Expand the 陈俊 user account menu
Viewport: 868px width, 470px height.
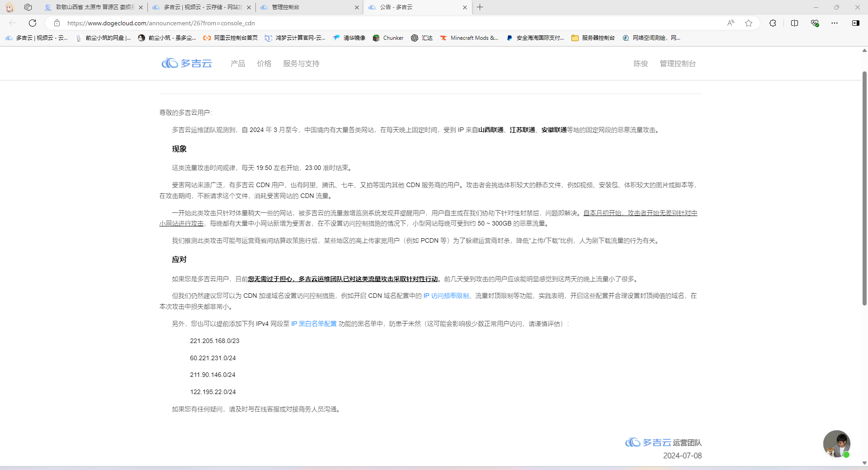pos(641,64)
